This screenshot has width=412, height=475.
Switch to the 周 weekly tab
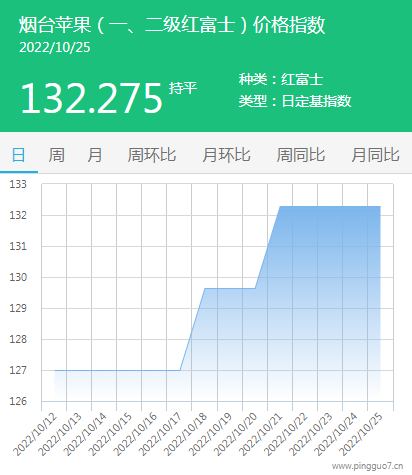[x=57, y=155]
